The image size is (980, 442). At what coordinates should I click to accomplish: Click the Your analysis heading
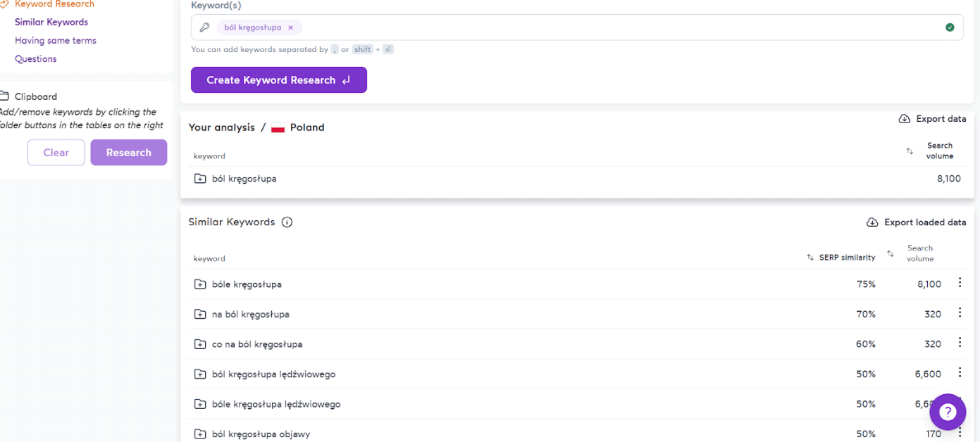(222, 127)
